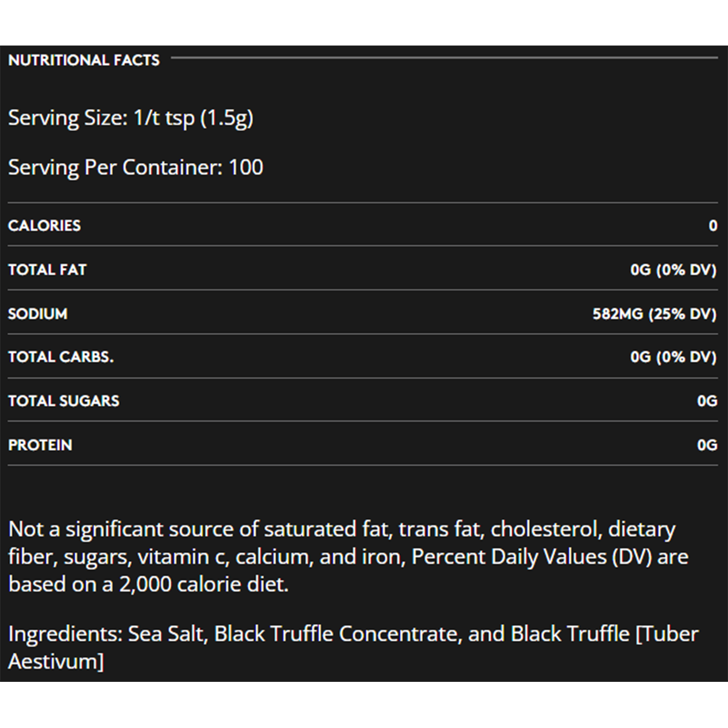Screen dimensions: 728x728
Task: Click the SODIUM row label
Action: tap(38, 314)
